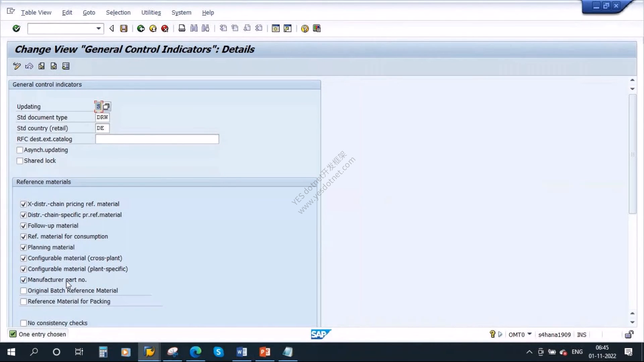Expand the command field dropdown arrow
This screenshot has width=644, height=362.
[x=99, y=28]
